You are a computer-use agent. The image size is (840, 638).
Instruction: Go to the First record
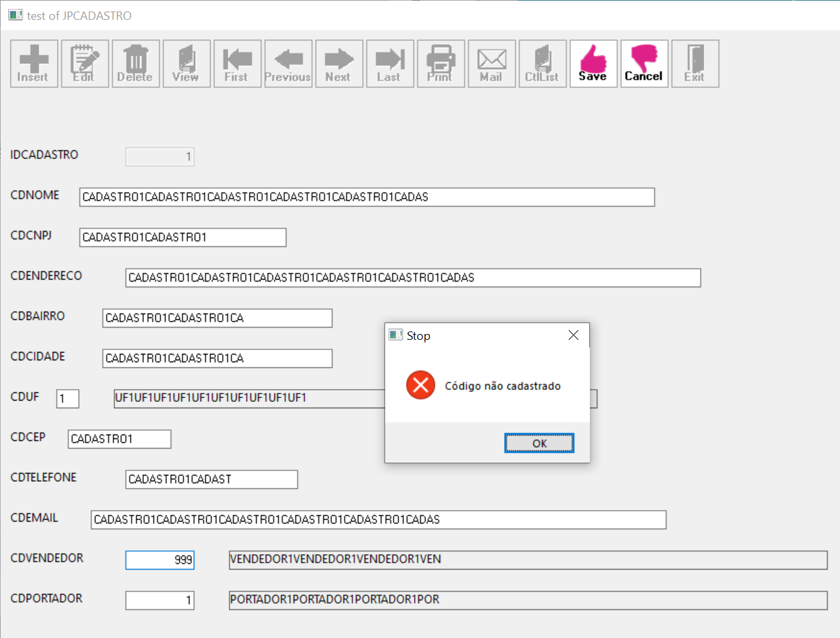pyautogui.click(x=237, y=63)
